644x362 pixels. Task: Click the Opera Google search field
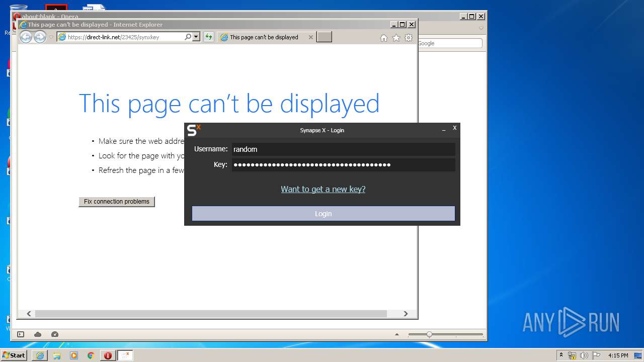tap(450, 43)
